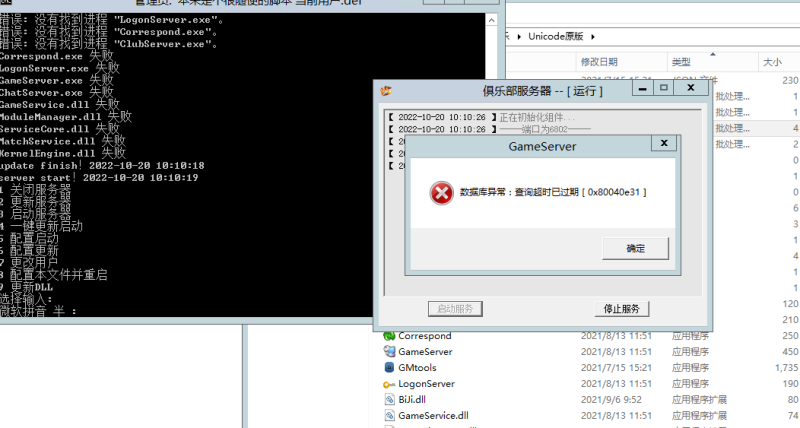This screenshot has width=800, height=428.
Task: Click the disabled 启动服务 button
Action: pos(455,309)
